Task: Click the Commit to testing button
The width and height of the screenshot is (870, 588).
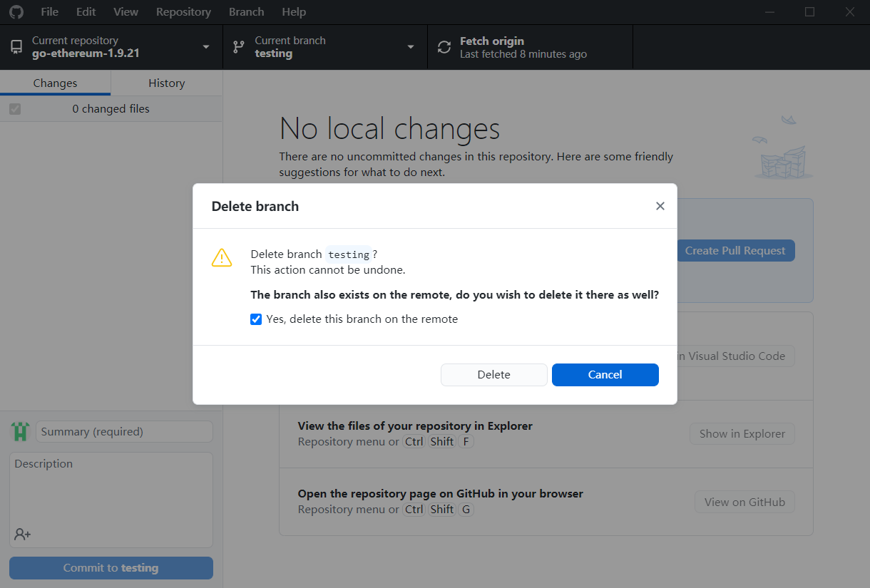Action: tap(111, 568)
